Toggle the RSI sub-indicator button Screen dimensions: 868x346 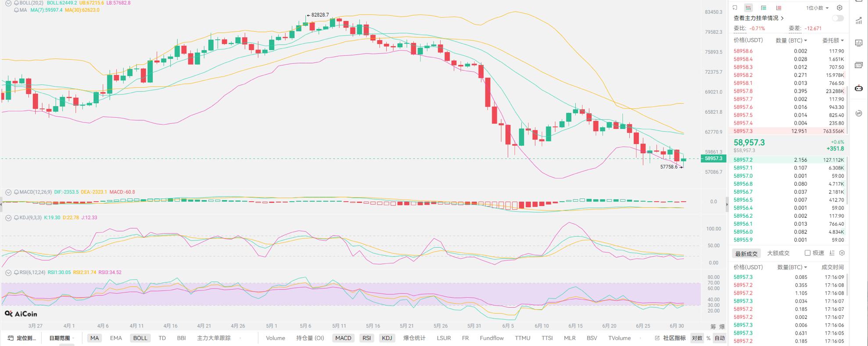click(x=366, y=338)
